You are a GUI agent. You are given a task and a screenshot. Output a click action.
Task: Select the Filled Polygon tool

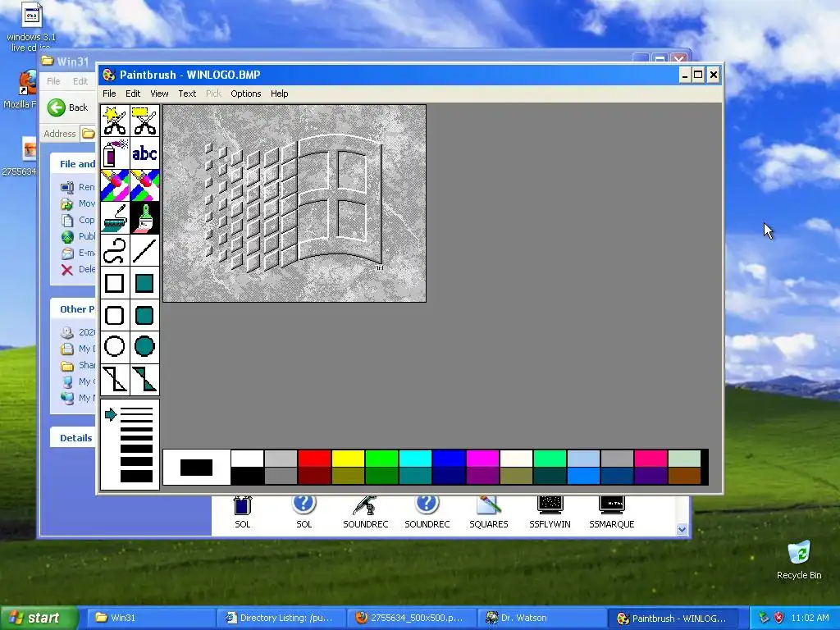tap(144, 379)
